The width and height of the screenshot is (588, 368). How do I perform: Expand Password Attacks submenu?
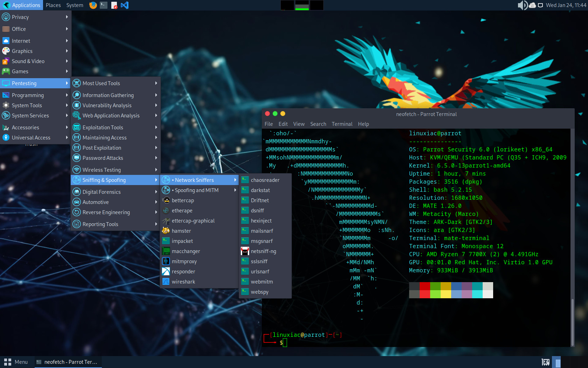[x=115, y=158]
